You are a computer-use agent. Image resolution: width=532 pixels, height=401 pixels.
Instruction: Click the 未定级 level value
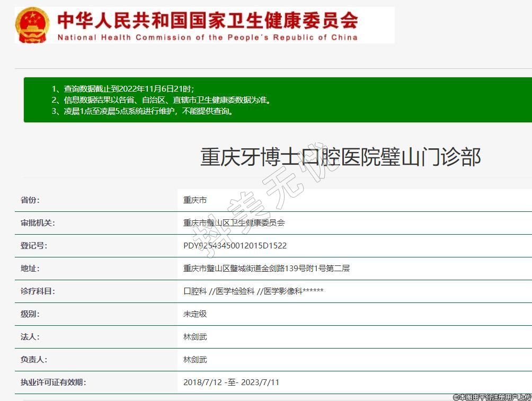(x=195, y=314)
